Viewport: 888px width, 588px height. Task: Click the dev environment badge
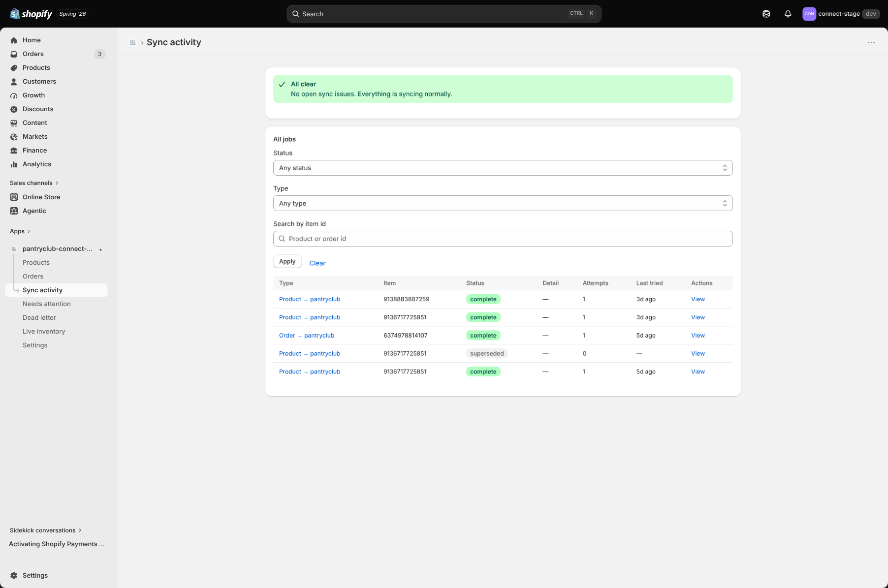coord(871,14)
